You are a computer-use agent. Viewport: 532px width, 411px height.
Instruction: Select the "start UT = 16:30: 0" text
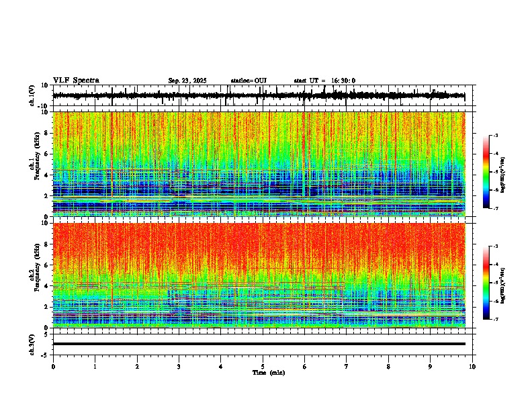(x=324, y=81)
